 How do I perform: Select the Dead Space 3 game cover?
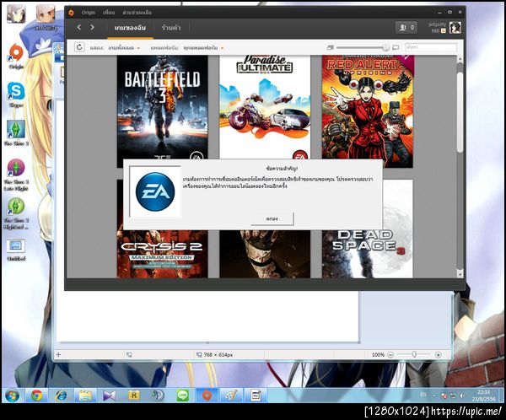pyautogui.click(x=367, y=254)
